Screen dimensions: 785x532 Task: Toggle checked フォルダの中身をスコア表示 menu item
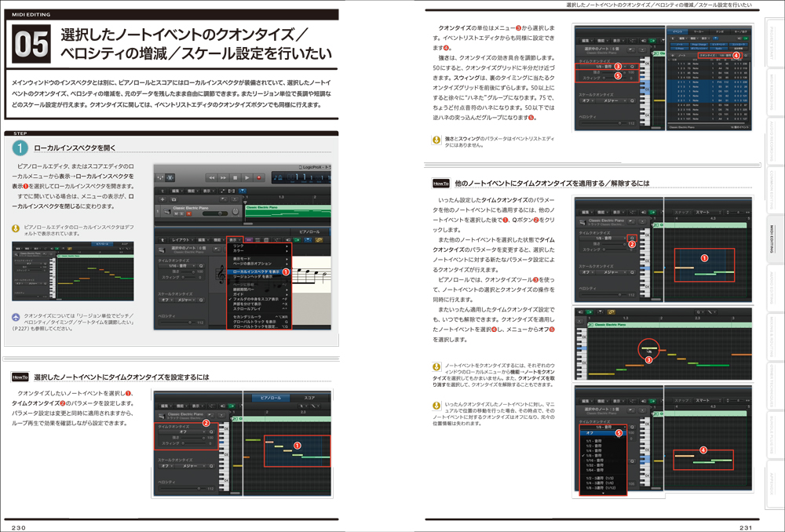click(259, 299)
